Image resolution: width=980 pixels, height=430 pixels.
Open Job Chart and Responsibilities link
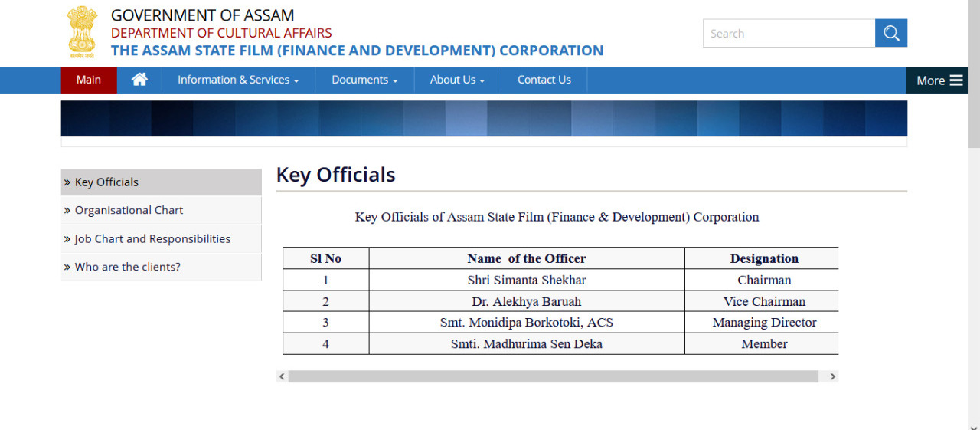161,238
